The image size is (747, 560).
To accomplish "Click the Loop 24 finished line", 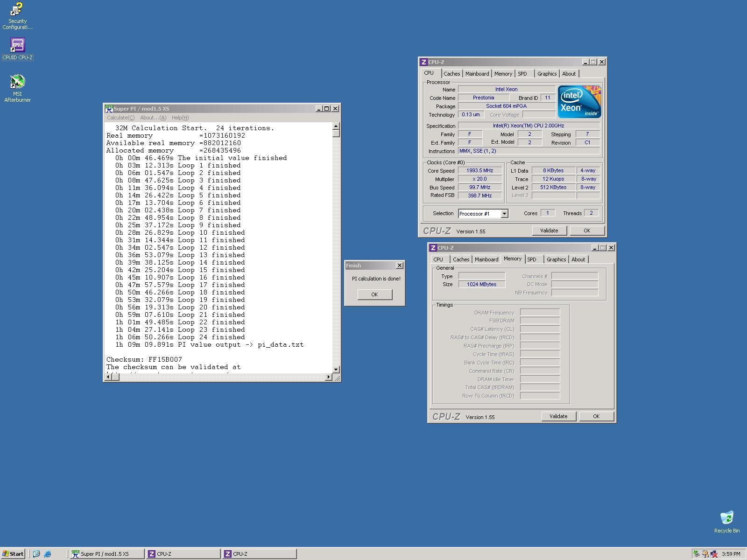I will [180, 337].
